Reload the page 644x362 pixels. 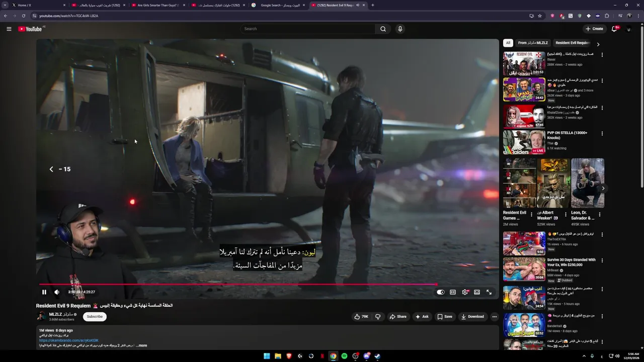pyautogui.click(x=23, y=16)
